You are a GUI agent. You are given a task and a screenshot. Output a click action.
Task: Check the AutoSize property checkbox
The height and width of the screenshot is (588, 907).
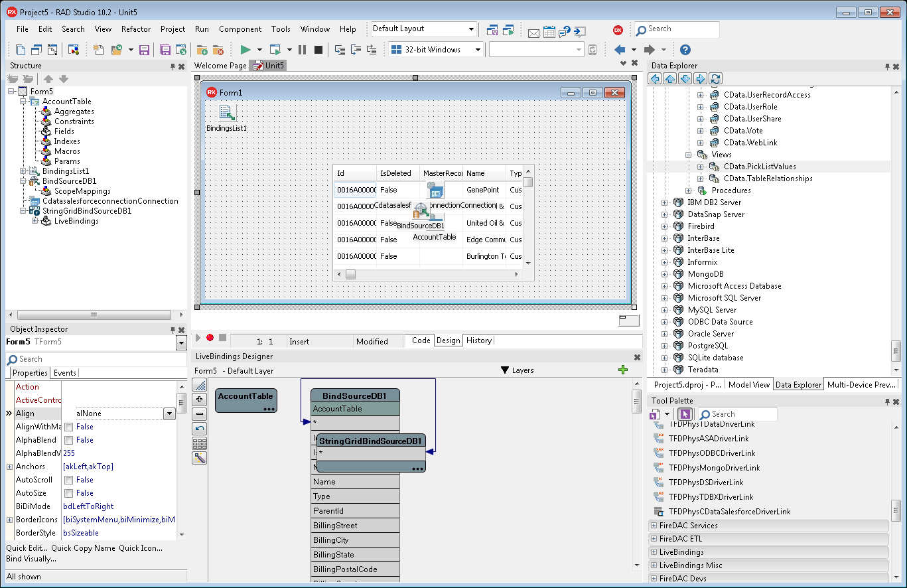tap(68, 493)
